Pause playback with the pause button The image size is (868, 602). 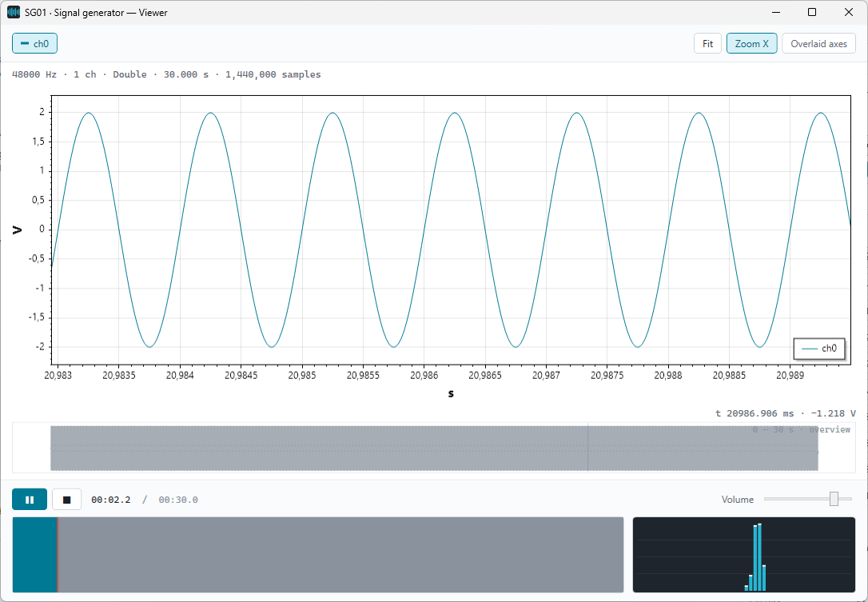point(30,500)
